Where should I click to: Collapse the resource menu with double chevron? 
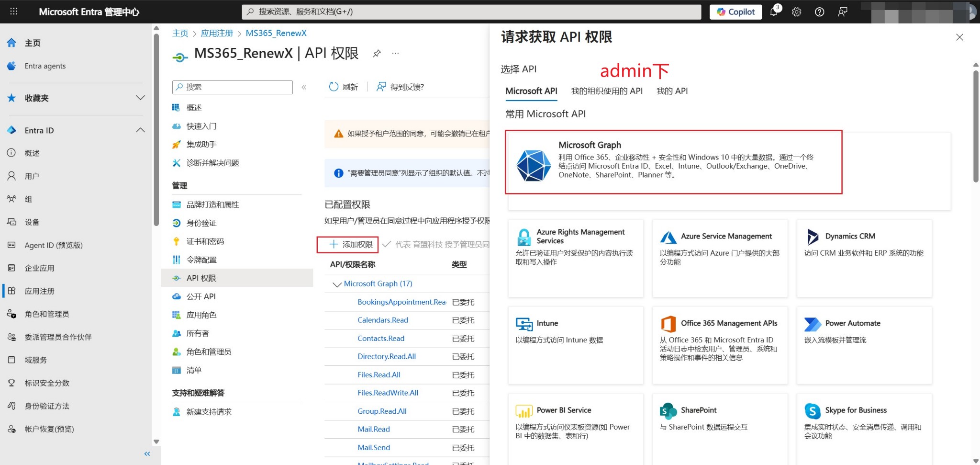304,87
